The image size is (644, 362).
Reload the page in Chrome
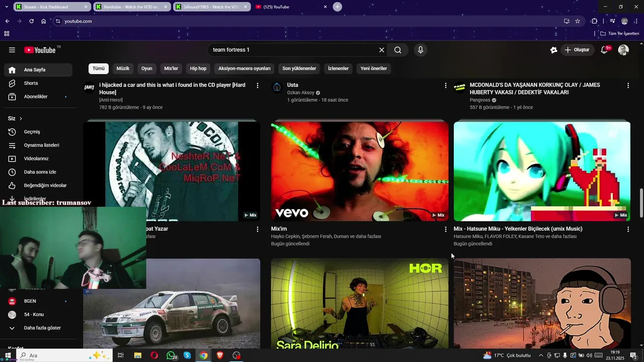(31, 21)
